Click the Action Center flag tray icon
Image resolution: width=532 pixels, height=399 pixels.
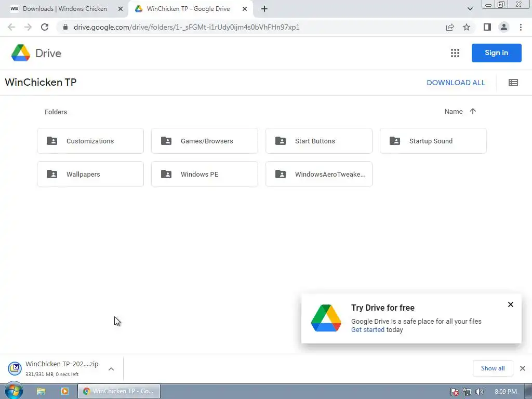tap(455, 392)
